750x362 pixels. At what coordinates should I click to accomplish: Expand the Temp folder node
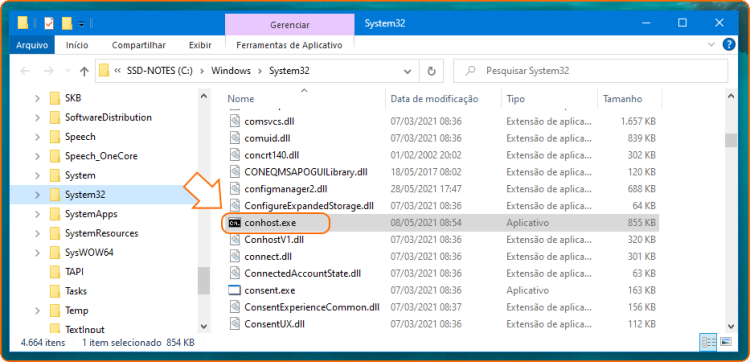point(37,310)
